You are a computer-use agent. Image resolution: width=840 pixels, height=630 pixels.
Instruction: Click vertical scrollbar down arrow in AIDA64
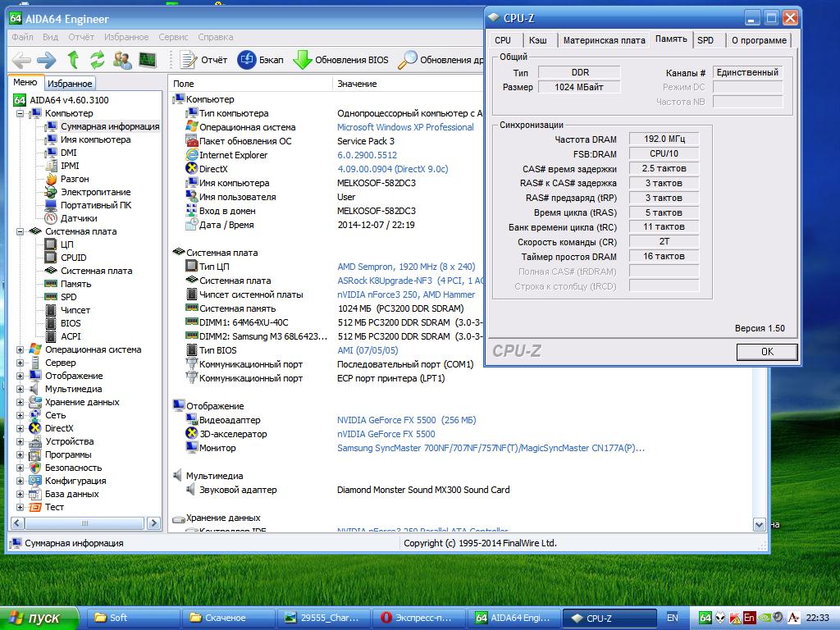[x=759, y=525]
